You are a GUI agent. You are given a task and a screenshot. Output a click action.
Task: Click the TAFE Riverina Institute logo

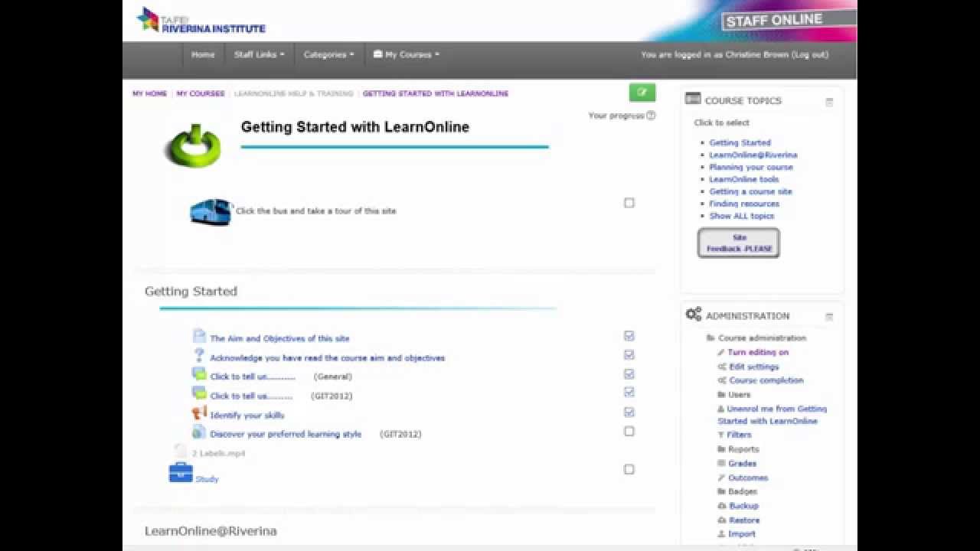201,21
